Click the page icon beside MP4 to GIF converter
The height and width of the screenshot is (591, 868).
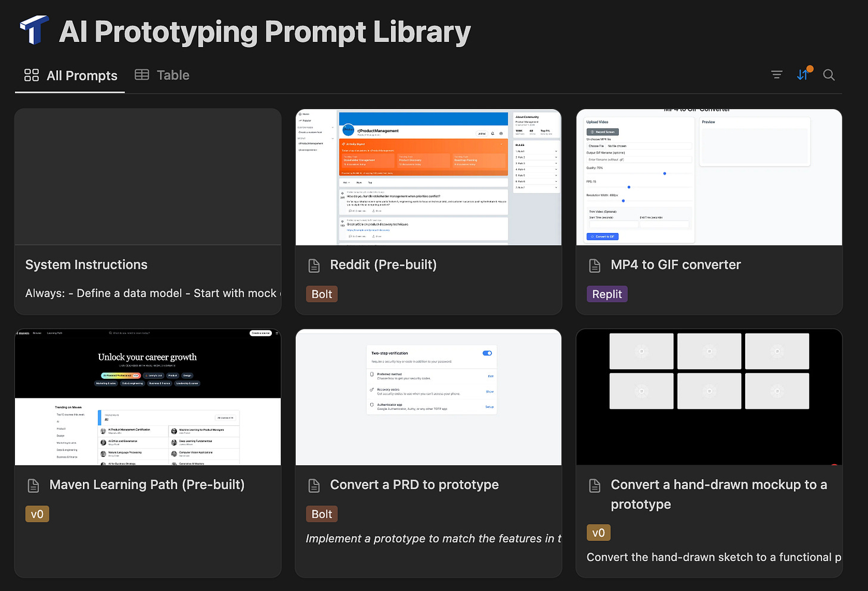(595, 266)
